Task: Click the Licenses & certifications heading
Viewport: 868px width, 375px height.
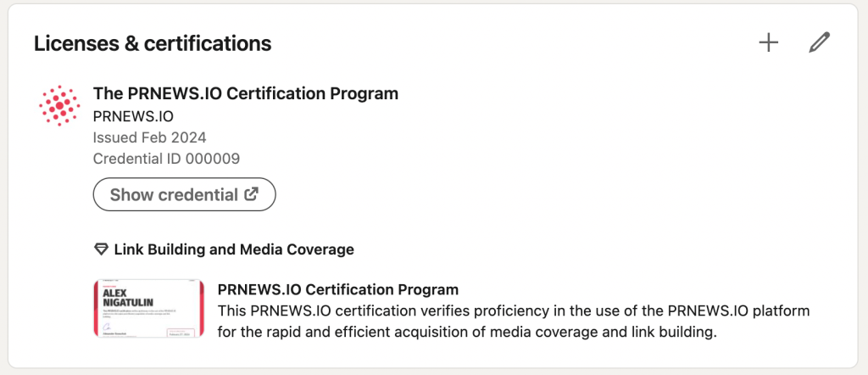Action: pyautogui.click(x=153, y=43)
